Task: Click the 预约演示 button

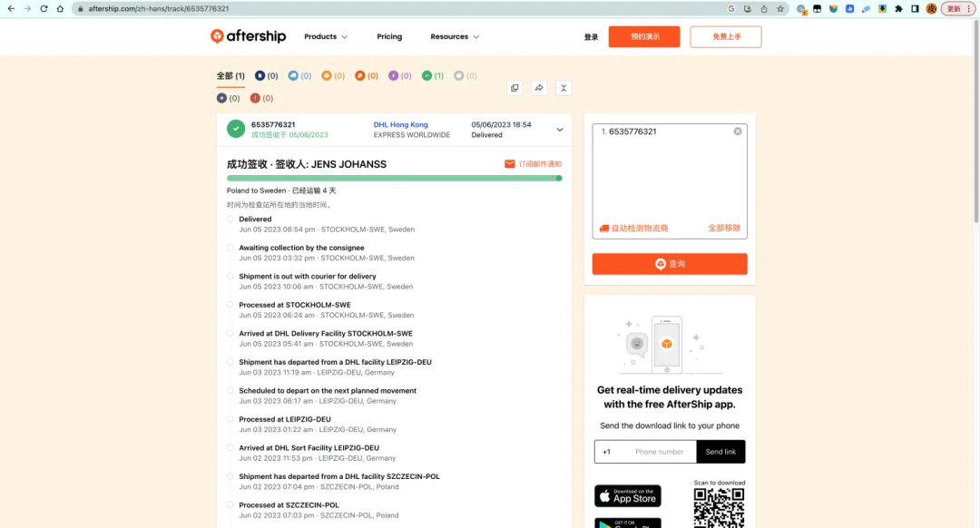Action: coord(644,37)
